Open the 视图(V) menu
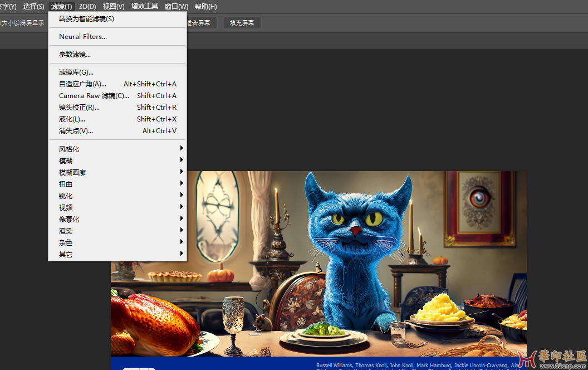The height and width of the screenshot is (370, 588). pyautogui.click(x=114, y=7)
